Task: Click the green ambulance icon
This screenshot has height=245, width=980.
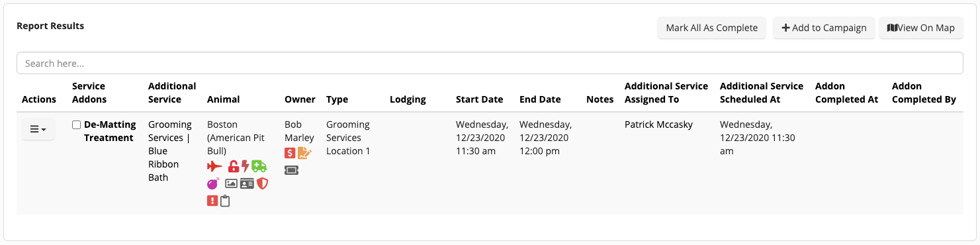Action: [x=259, y=166]
